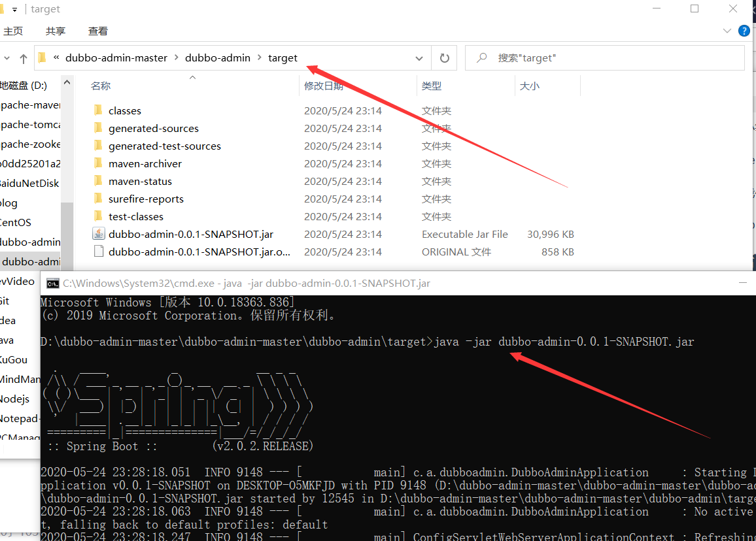Click the chevron after dubbo-admin-master in path
This screenshot has height=541, width=756.
pos(176,57)
